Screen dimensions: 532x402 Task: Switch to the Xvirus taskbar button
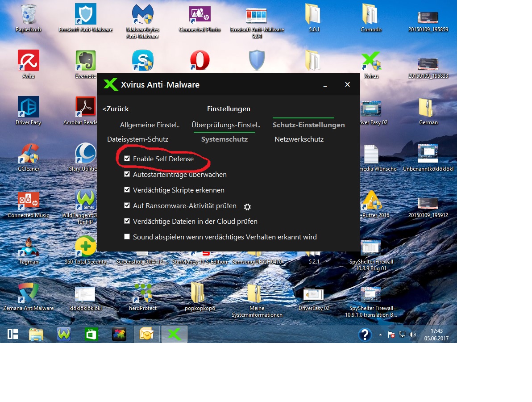tap(175, 334)
